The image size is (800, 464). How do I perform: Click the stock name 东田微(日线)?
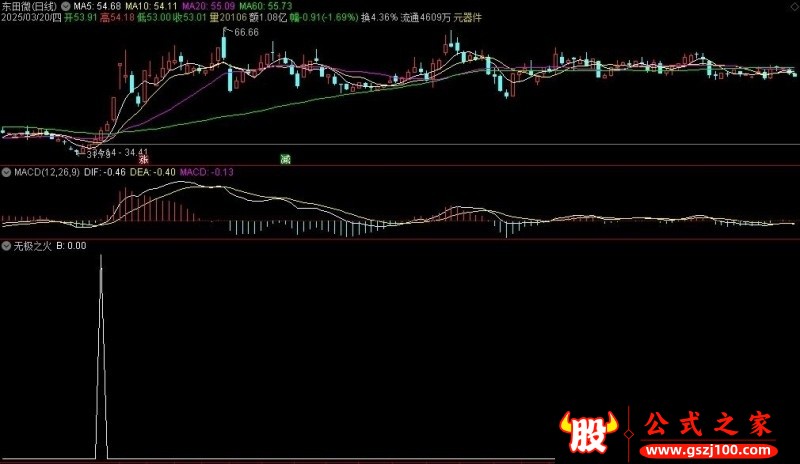point(30,7)
